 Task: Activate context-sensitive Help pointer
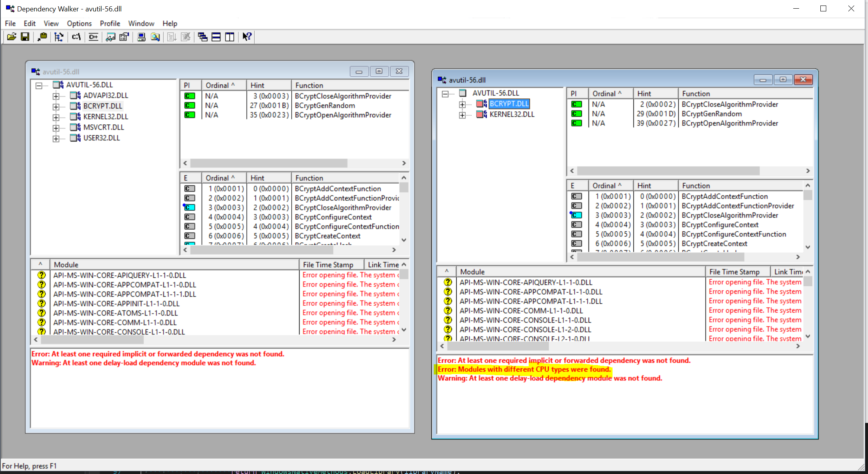click(x=247, y=37)
